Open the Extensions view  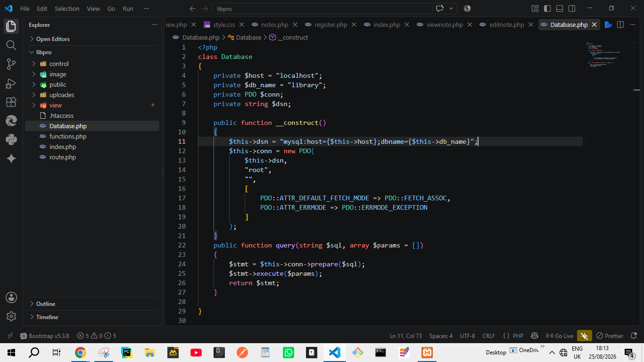point(11,102)
